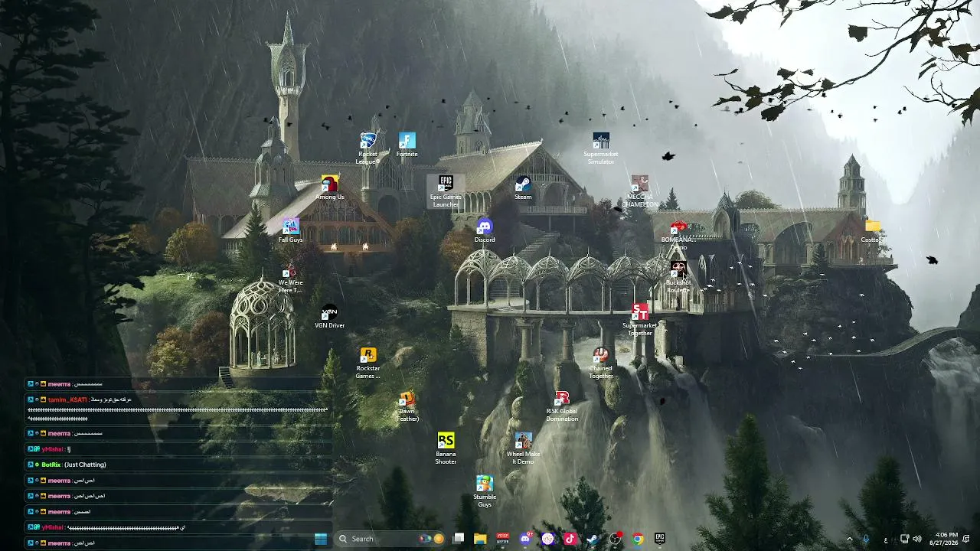Open the Windows Start menu

tap(321, 539)
